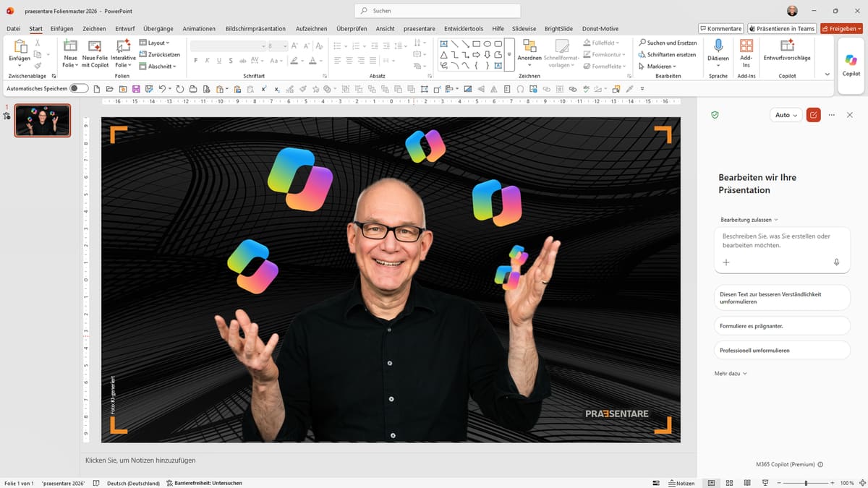The width and height of the screenshot is (868, 488).
Task: Open the Übergänge ribbon tab
Action: (x=157, y=29)
